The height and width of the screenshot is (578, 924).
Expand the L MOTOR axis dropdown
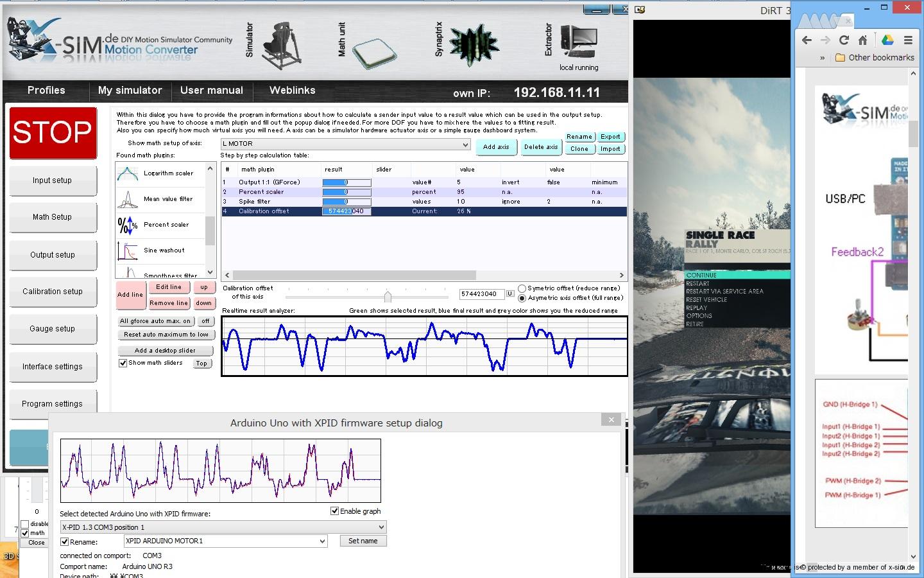point(465,144)
